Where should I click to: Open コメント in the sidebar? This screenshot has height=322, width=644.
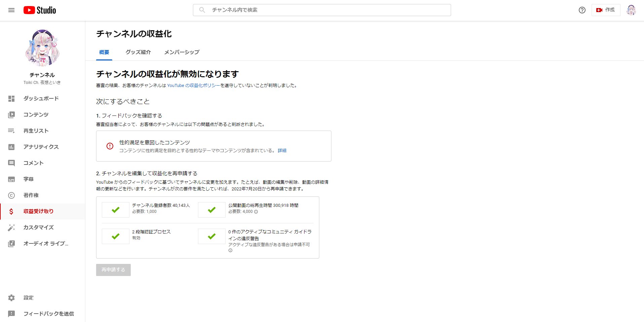pos(42,163)
